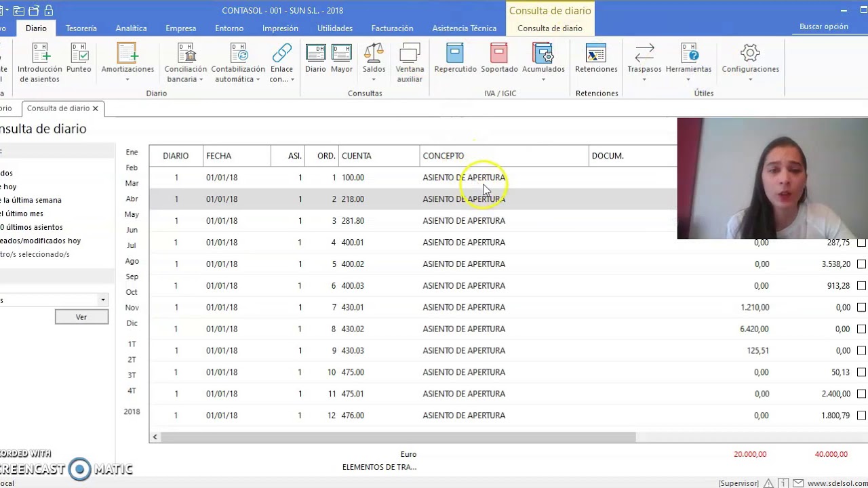Switch to the Analítica ribbon tab
This screenshot has height=488, width=868.
(131, 28)
